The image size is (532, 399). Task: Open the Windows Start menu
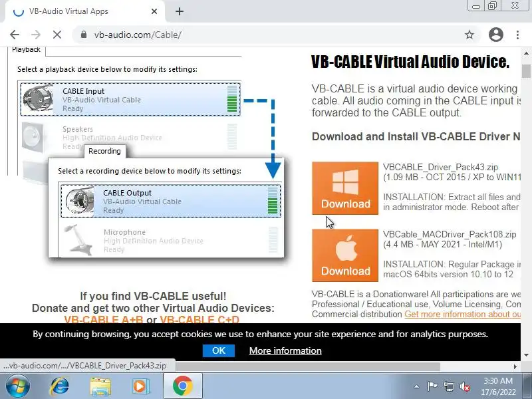point(17,386)
